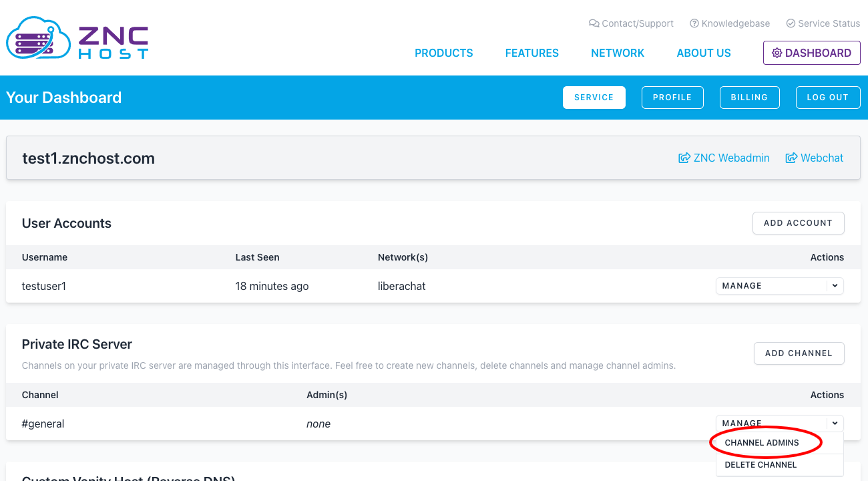The height and width of the screenshot is (481, 868).
Task: Open the Profile tab
Action: click(672, 98)
